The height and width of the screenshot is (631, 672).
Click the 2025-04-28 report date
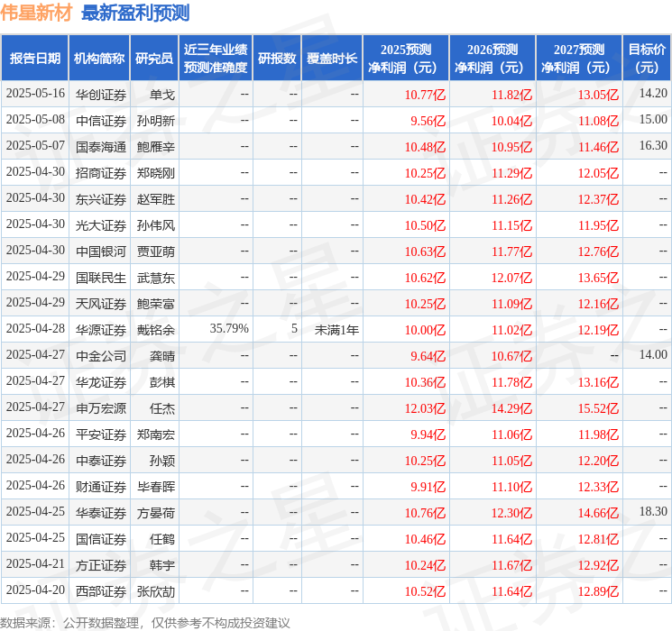click(35, 328)
